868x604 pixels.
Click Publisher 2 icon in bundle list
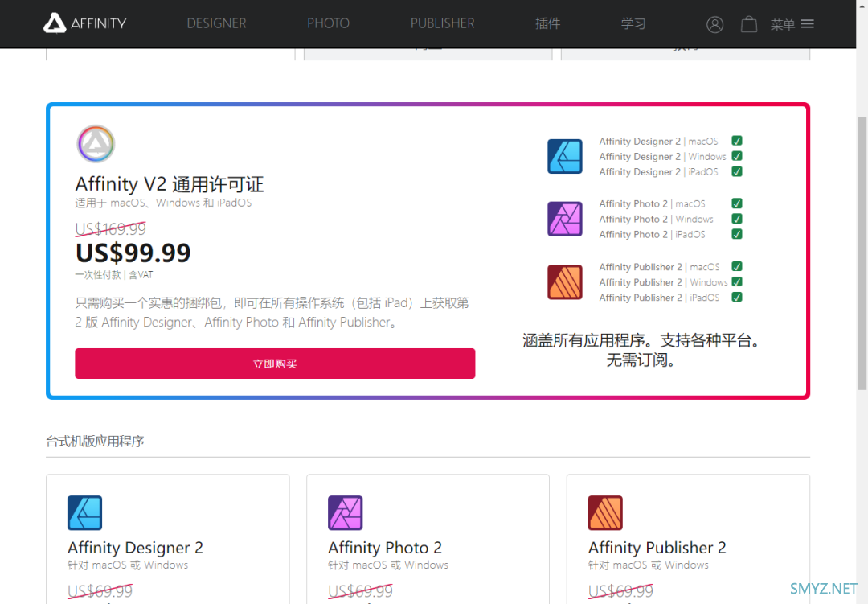tap(565, 282)
